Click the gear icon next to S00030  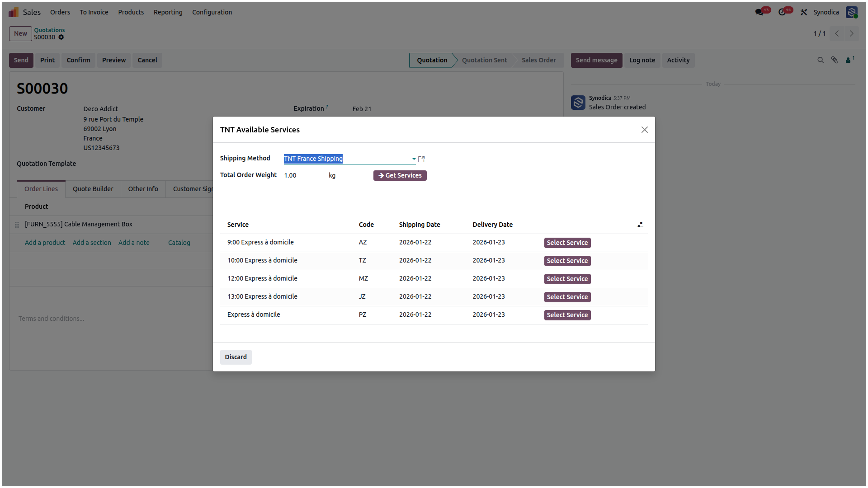[61, 37]
